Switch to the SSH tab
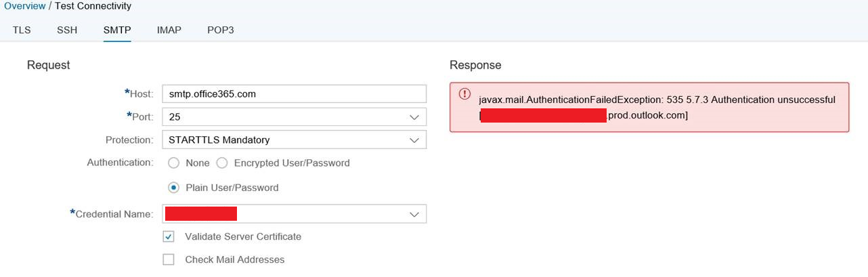The image size is (868, 277). coord(67,30)
